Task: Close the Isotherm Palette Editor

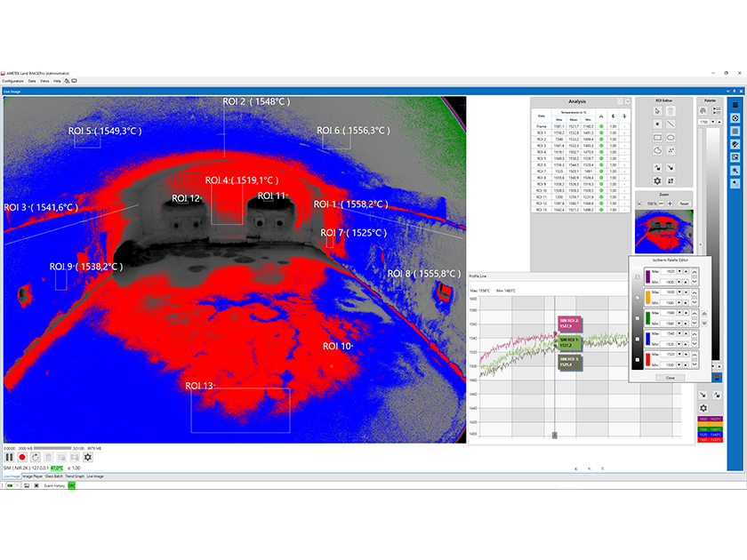Action: click(669, 377)
